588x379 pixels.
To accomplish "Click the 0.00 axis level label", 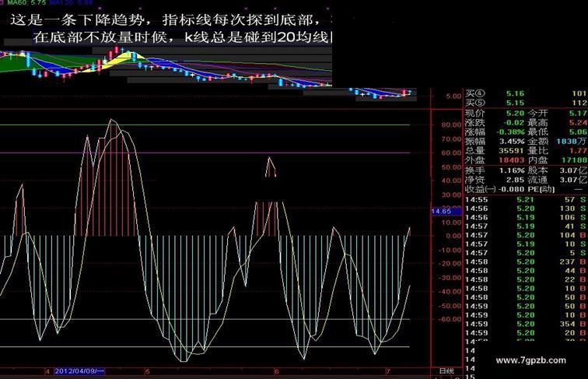I will [x=453, y=236].
